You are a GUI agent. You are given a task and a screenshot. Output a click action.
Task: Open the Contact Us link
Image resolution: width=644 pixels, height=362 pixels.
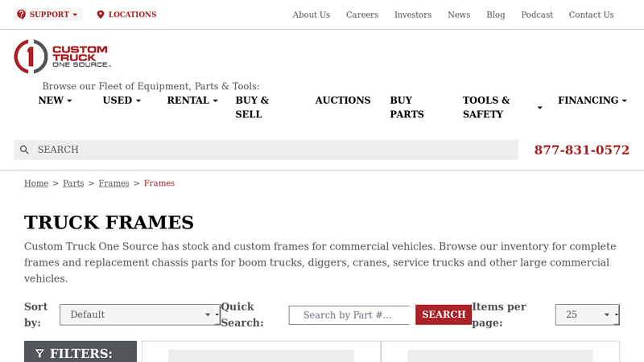pyautogui.click(x=591, y=14)
